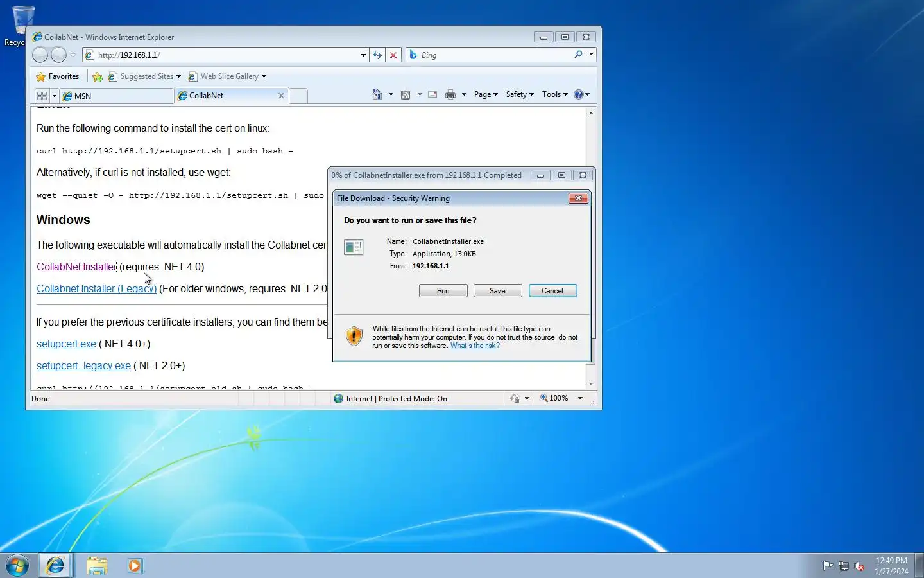This screenshot has height=578, width=924.
Task: Click the Collabnet Installer (Legacy) link
Action: click(x=96, y=289)
